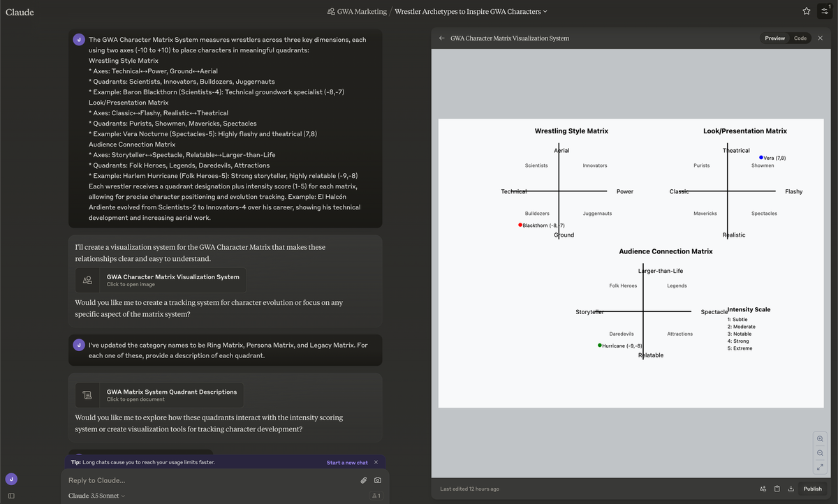
Task: Toggle the sidebar open
Action: pos(10,495)
